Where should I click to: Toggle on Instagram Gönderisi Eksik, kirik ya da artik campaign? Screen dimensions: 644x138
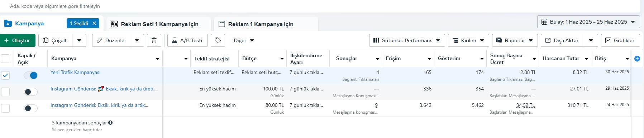pos(31,108)
